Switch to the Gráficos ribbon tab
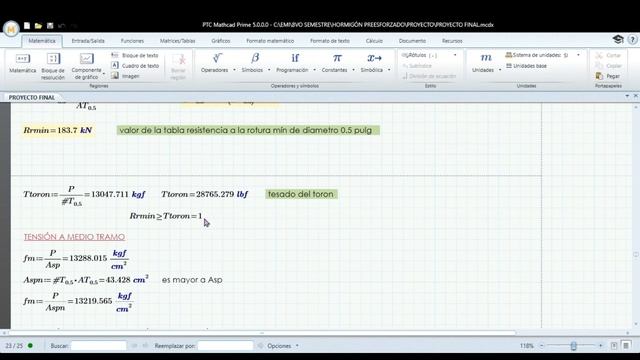The image size is (640, 360). pos(221,41)
